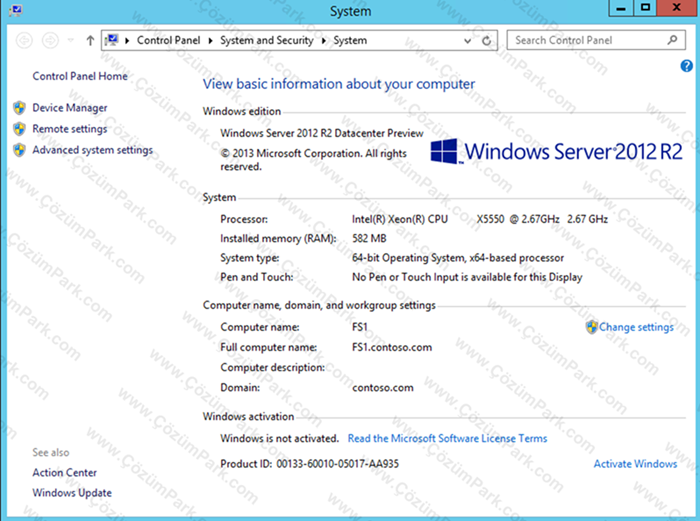Click the shield icon beside Remote settings
700x521 pixels.
(19, 129)
